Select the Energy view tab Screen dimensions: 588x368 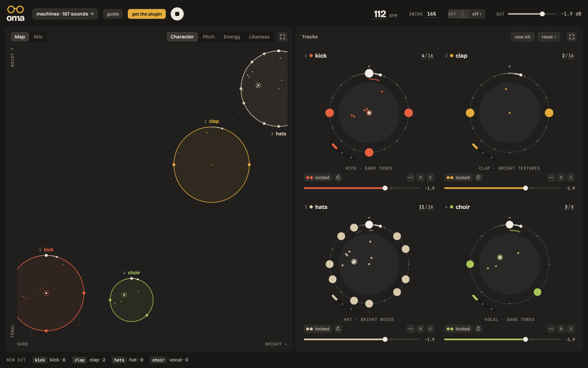coord(232,37)
